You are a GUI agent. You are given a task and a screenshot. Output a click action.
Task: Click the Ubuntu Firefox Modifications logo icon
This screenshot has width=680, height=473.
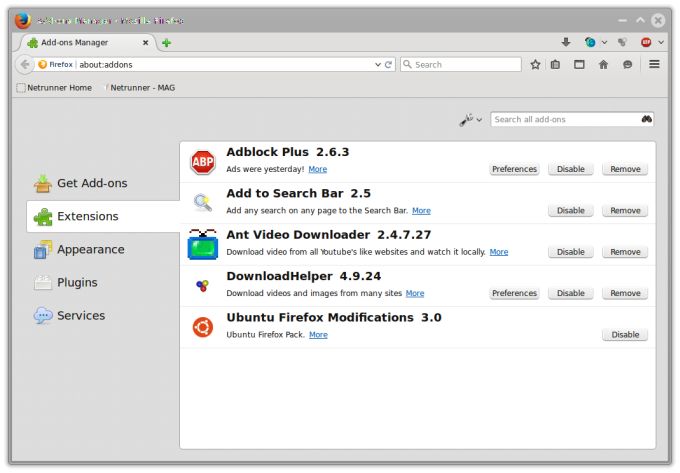203,327
